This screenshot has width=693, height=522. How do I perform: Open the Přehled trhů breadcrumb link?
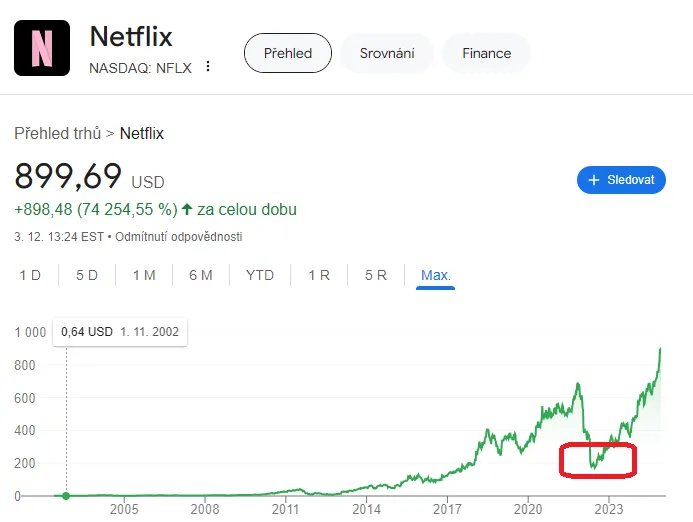point(60,133)
